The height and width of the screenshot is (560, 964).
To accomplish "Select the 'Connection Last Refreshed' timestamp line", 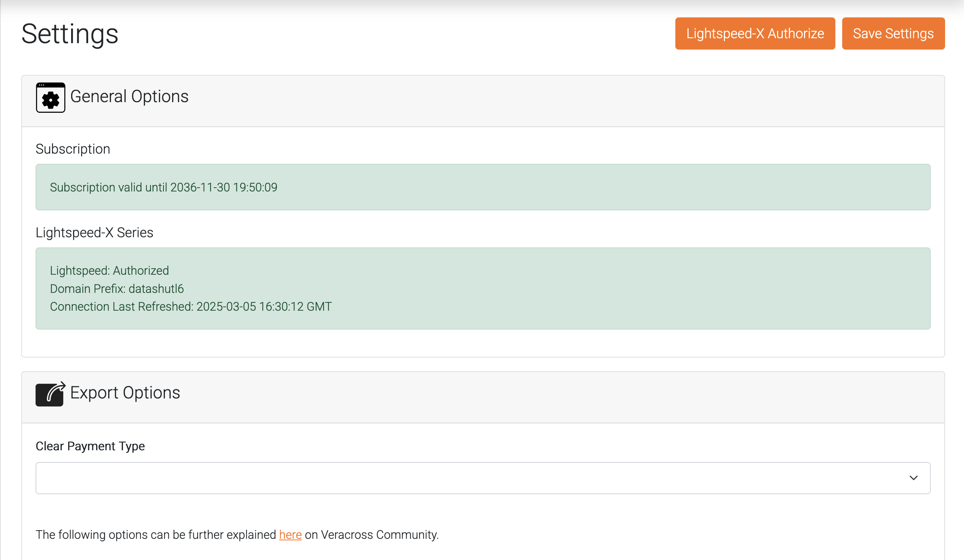I will (191, 306).
